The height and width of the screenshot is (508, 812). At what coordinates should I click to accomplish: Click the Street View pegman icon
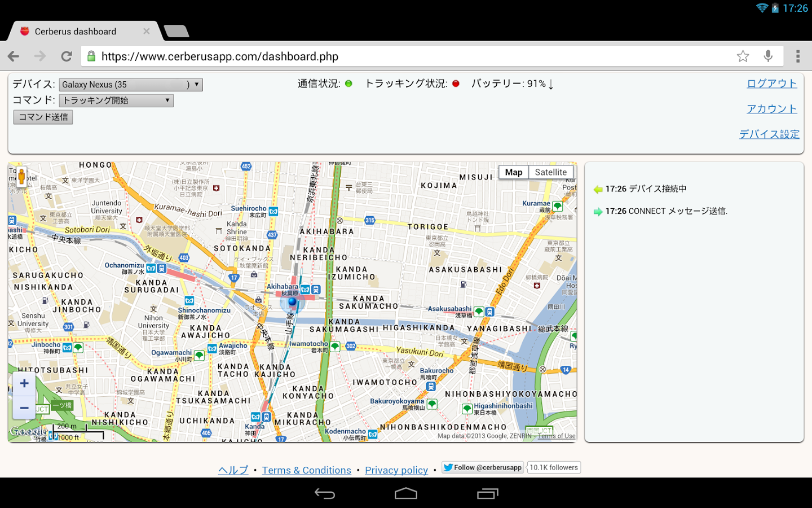[21, 177]
